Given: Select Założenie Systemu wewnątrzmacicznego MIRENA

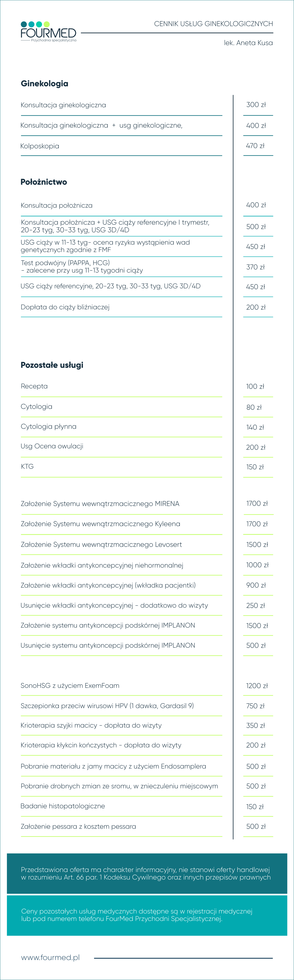Looking at the screenshot, I should click(100, 504).
